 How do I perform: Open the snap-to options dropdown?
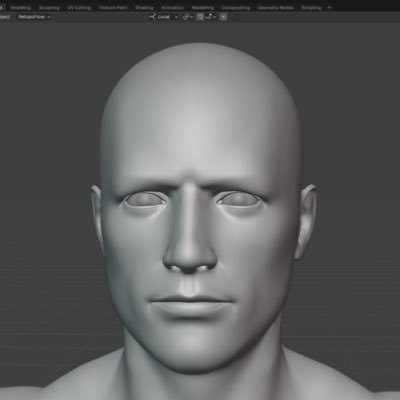coord(211,17)
